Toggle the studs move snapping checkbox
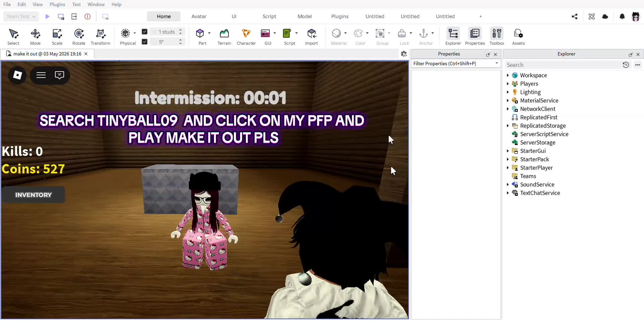The height and width of the screenshot is (333, 644). point(145,32)
